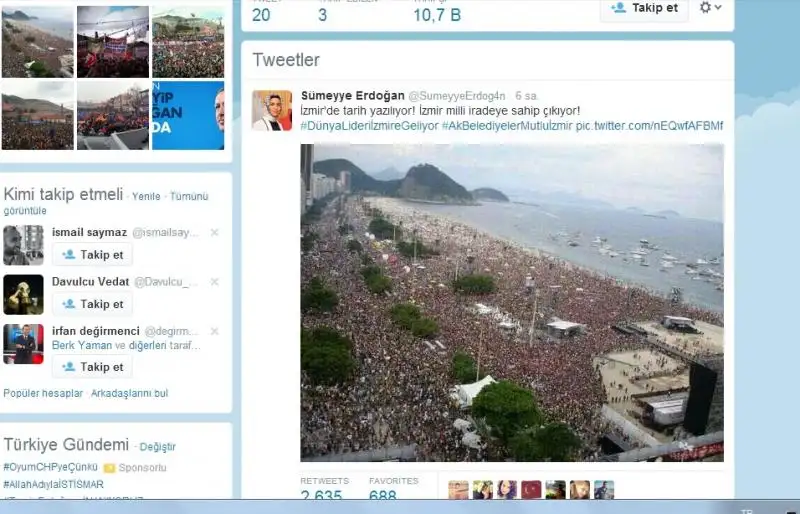Image resolution: width=800 pixels, height=514 pixels.
Task: Change trends with Değiştir link
Action: 157,447
